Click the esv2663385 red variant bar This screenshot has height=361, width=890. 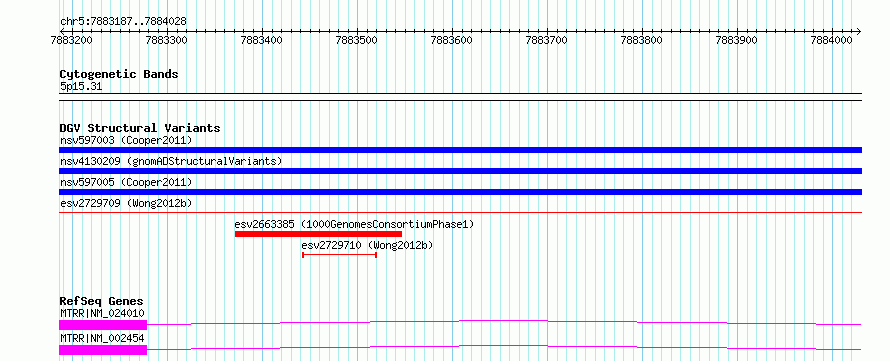[318, 234]
